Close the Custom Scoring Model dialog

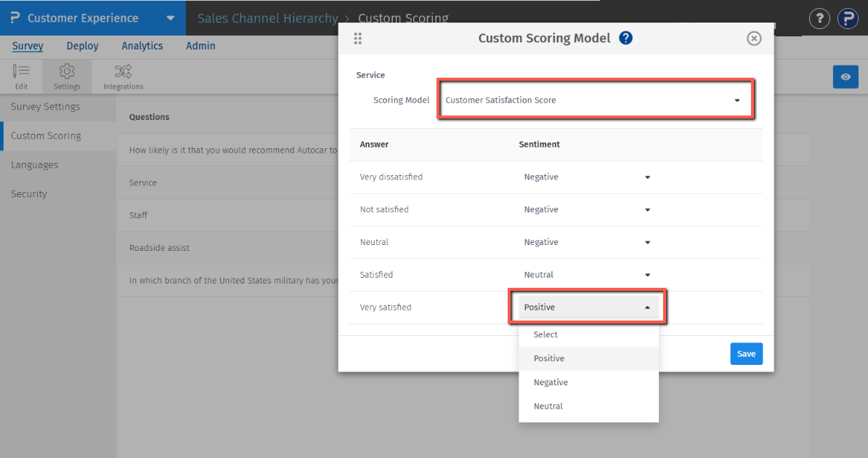click(754, 39)
